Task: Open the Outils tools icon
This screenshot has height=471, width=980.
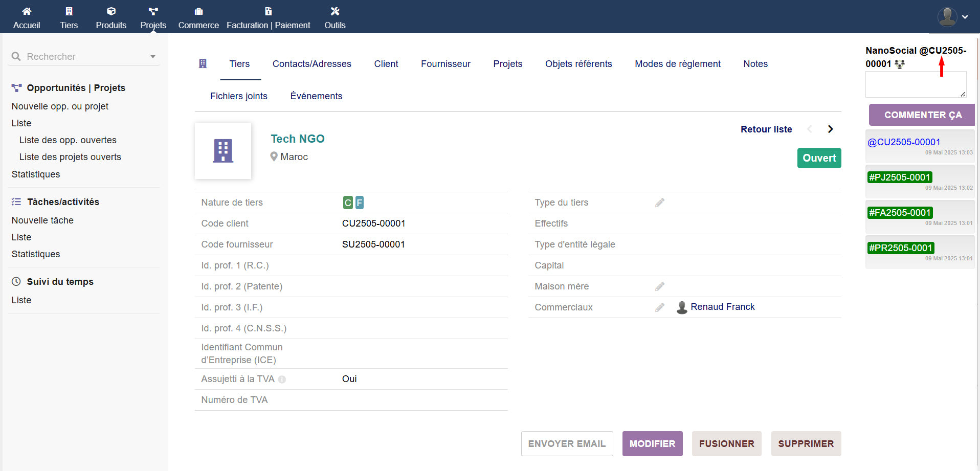Action: [335, 11]
